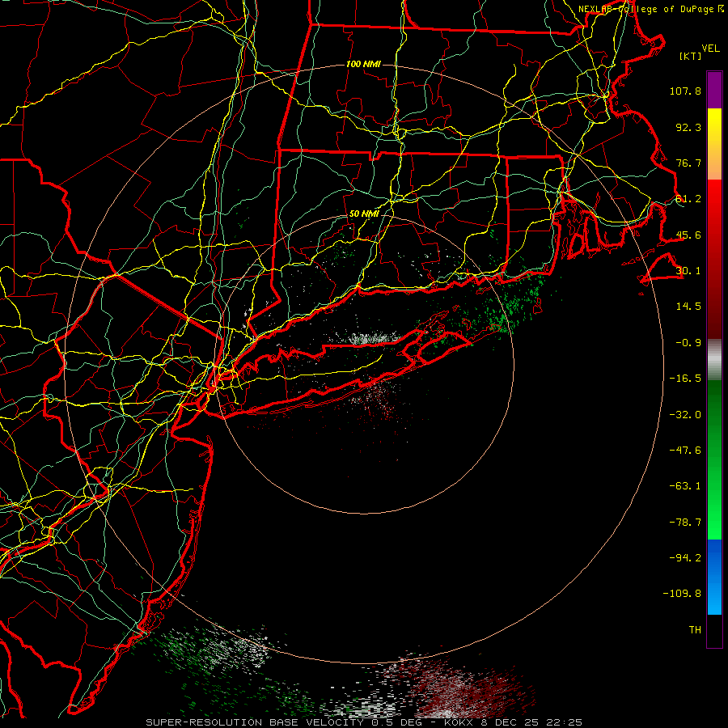Click the KOKX 8 DEC 25 22:25 timestamp

(x=513, y=722)
